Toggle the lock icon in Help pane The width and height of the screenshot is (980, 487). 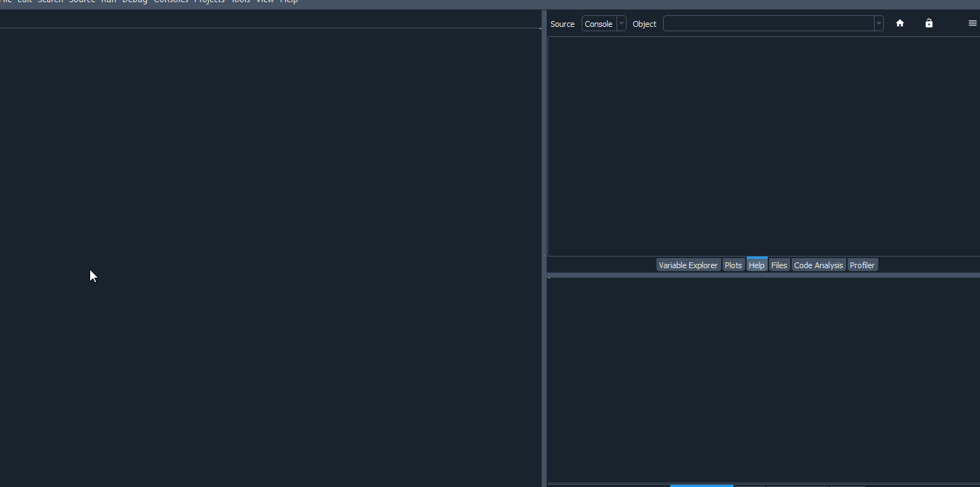(x=928, y=23)
